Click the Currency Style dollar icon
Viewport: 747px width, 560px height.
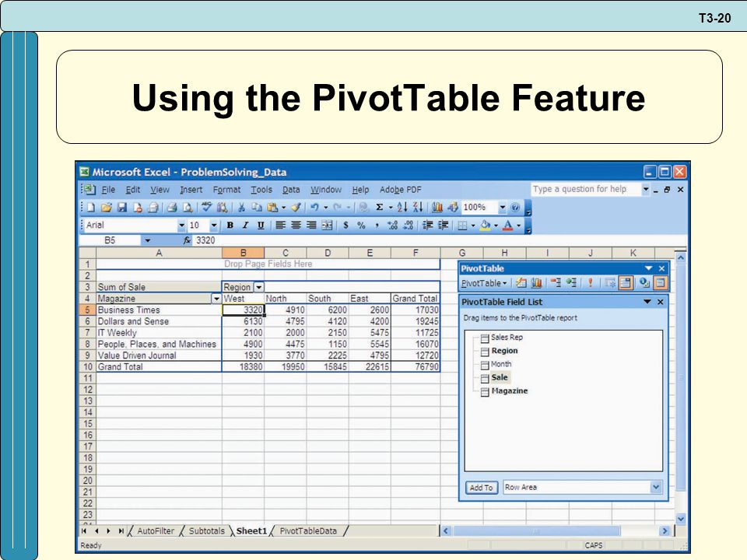pyautogui.click(x=345, y=226)
